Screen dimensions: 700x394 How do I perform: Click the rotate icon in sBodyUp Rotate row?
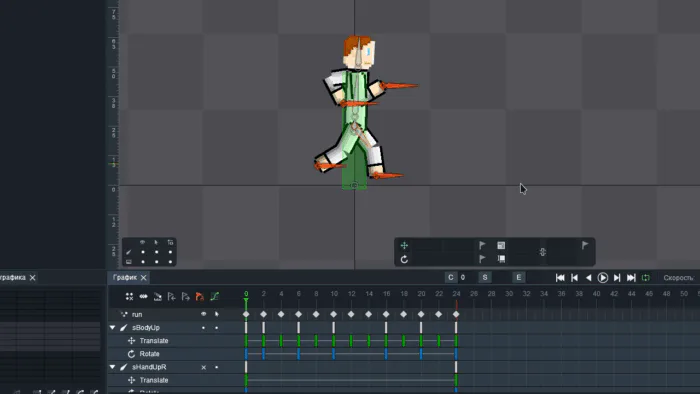pos(131,354)
